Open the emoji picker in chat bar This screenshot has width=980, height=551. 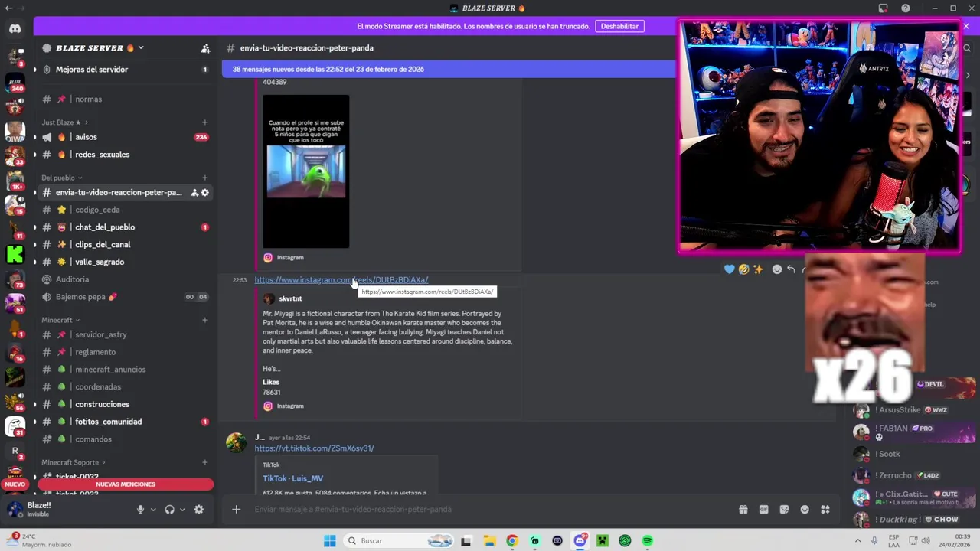click(x=805, y=510)
